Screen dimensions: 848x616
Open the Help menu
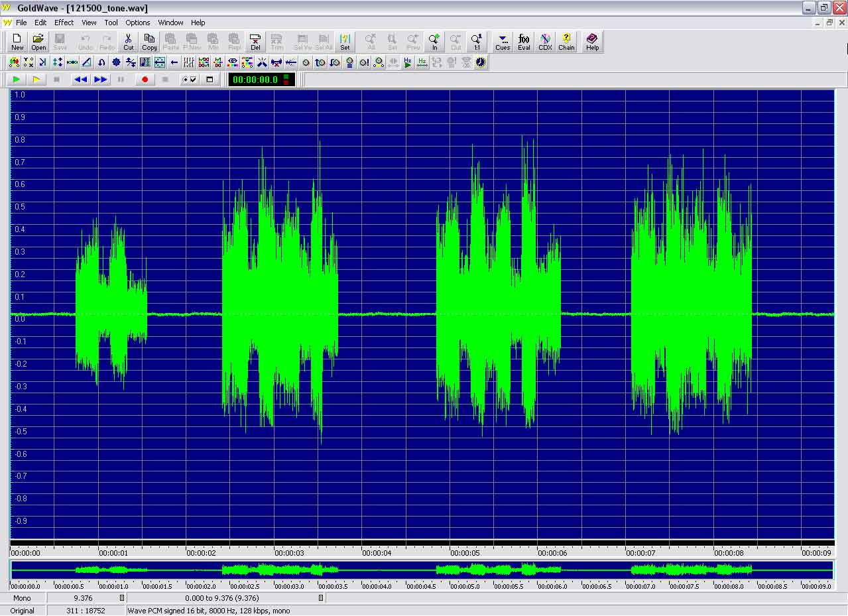(198, 23)
